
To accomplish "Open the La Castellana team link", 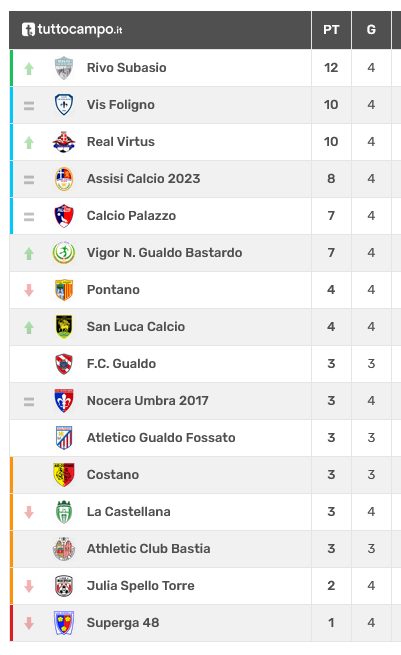I will [129, 512].
